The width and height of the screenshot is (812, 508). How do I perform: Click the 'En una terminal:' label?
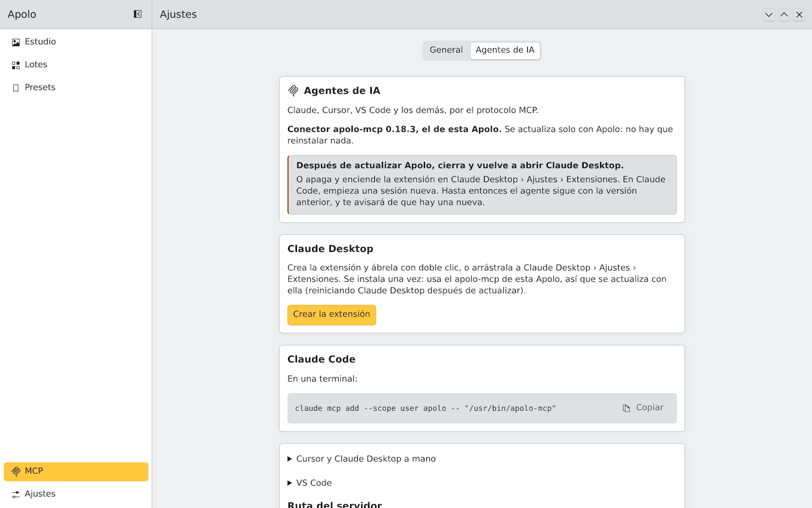322,379
